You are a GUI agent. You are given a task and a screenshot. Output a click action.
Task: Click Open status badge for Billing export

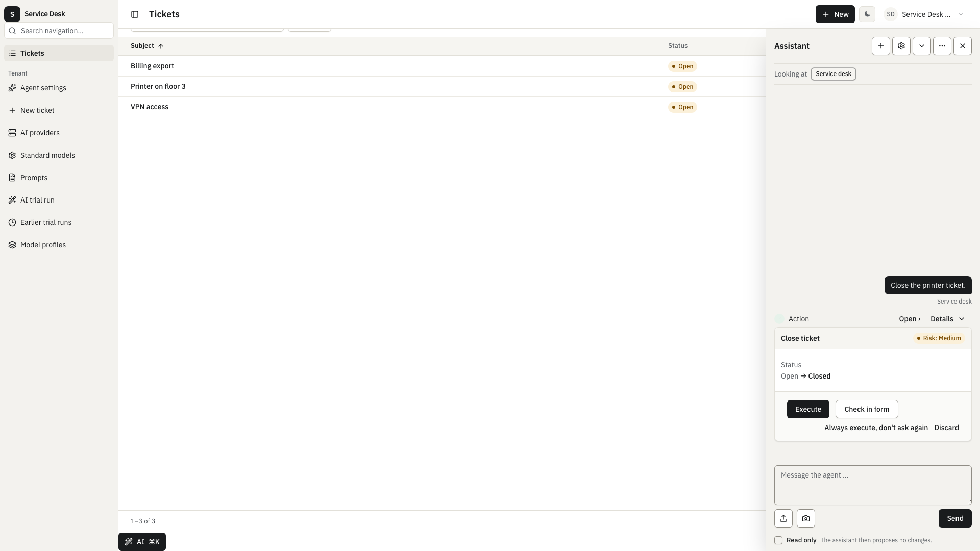coord(682,66)
